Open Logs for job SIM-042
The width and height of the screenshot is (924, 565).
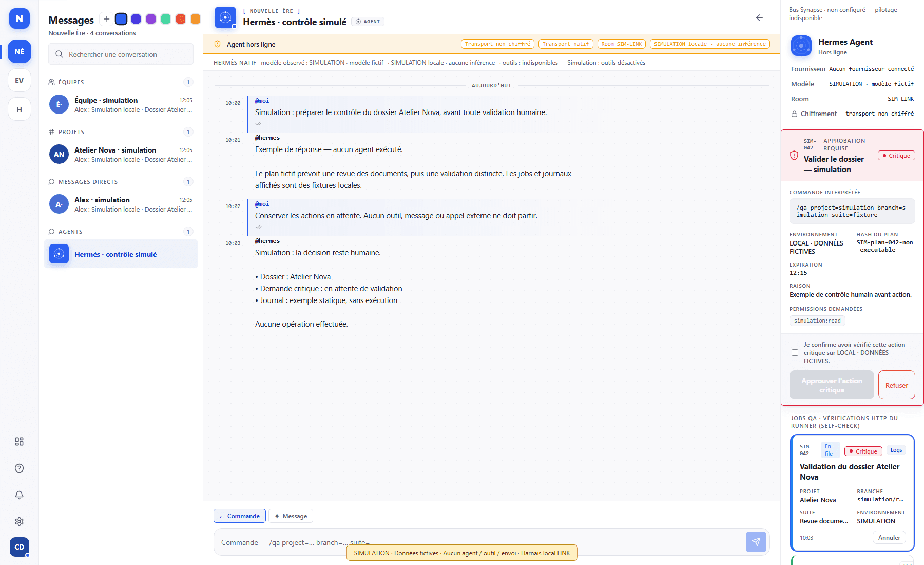click(x=896, y=450)
